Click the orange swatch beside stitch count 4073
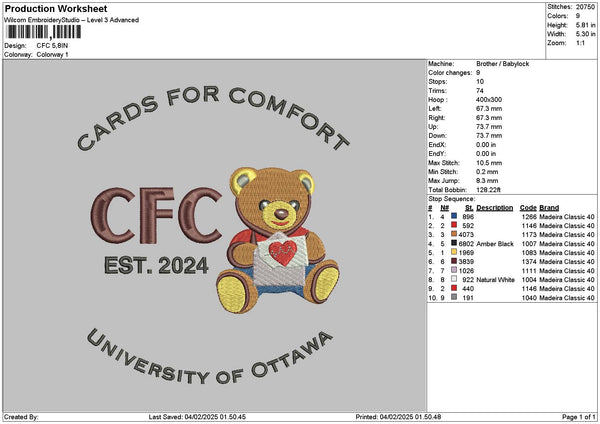Viewport: 600px width, 424px height. coord(454,234)
